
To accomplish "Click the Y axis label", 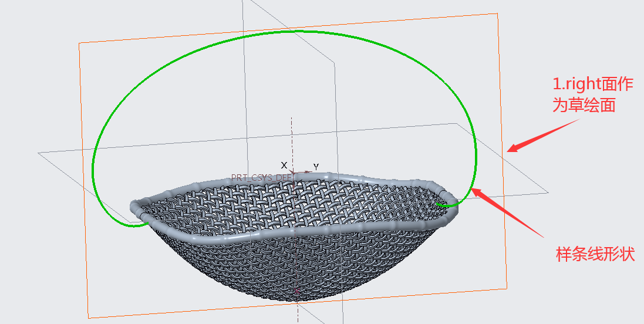I will pos(316,167).
